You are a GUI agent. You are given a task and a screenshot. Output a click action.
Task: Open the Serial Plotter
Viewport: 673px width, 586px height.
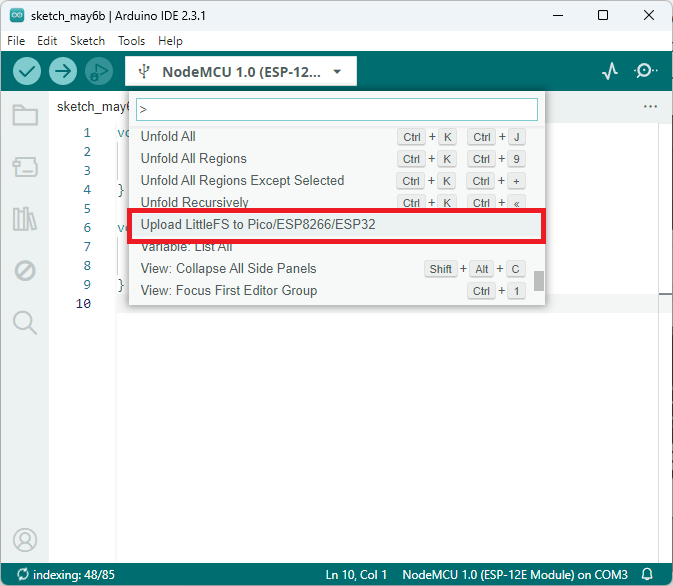coord(610,71)
